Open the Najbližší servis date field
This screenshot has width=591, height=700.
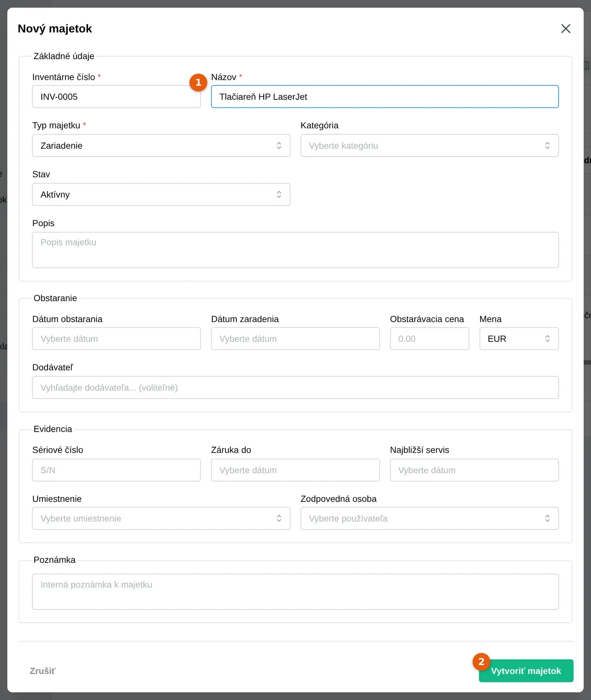coord(474,470)
